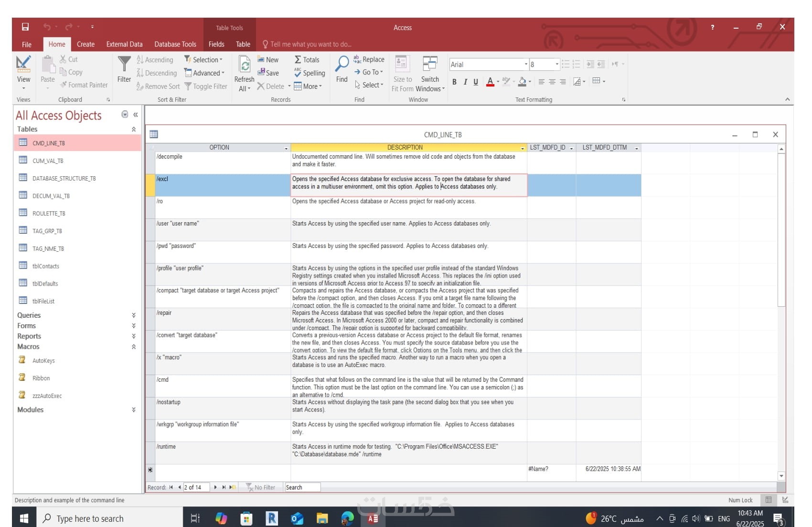Create a New record from the ribbon
The width and height of the screenshot is (812, 527).
[x=268, y=59]
